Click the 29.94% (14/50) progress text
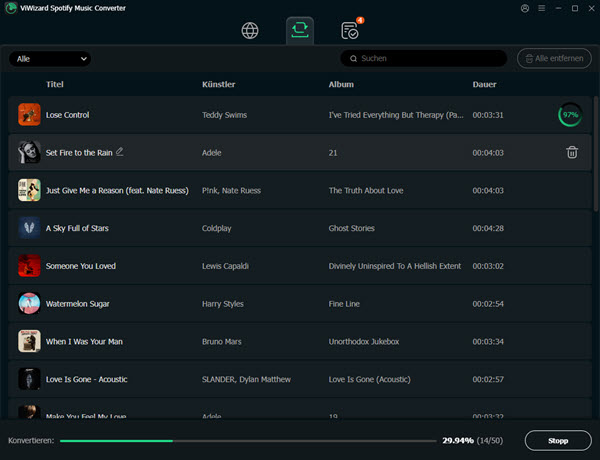Image resolution: width=600 pixels, height=460 pixels. (473, 440)
